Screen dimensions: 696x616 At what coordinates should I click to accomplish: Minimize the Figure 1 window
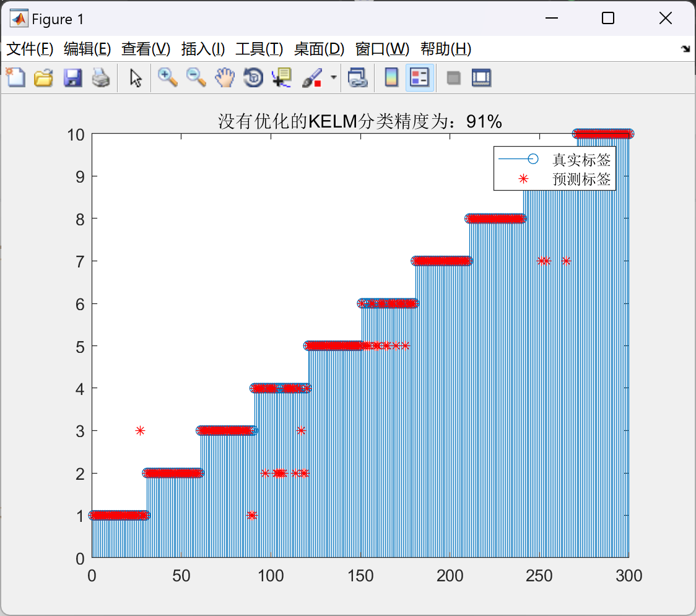[551, 18]
